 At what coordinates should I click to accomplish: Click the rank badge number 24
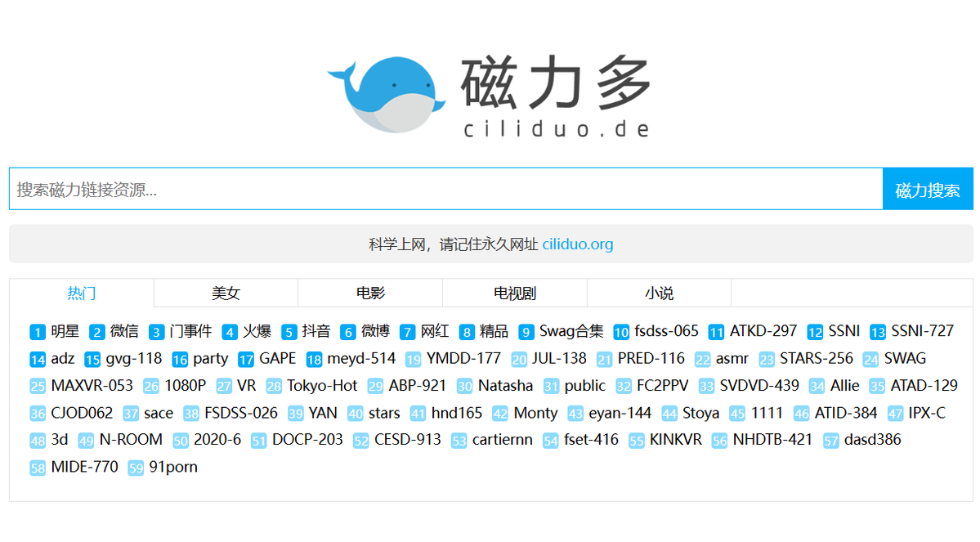[871, 360]
